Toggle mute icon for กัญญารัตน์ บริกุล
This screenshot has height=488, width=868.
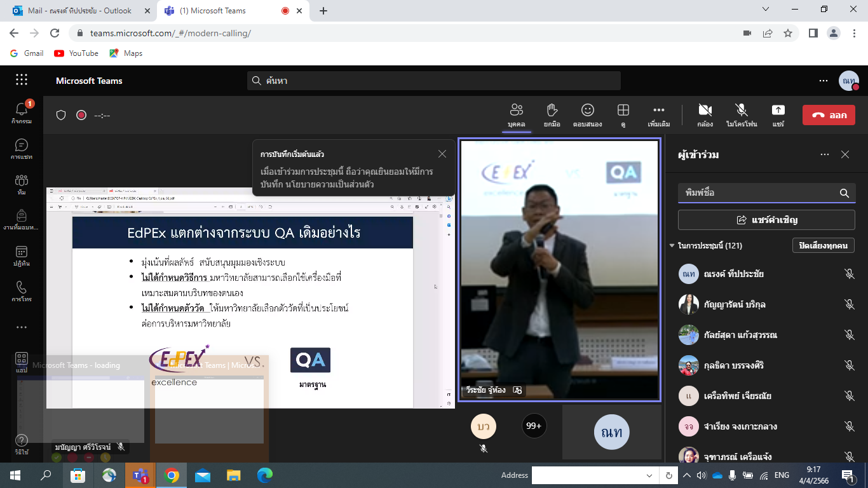click(850, 304)
